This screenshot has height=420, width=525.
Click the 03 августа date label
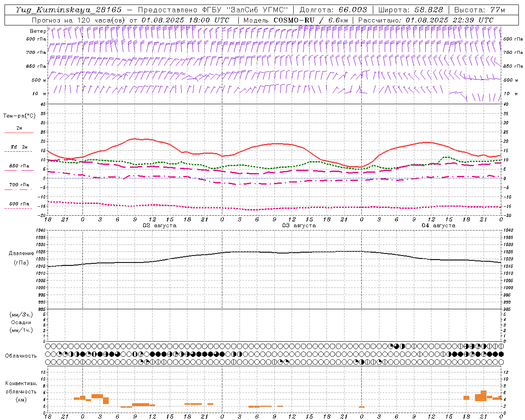point(299,226)
